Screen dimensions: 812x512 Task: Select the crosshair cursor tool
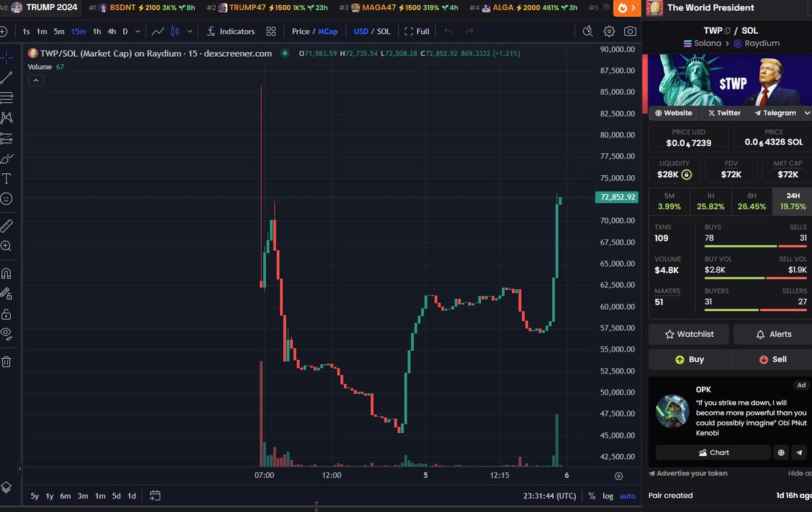6,56
